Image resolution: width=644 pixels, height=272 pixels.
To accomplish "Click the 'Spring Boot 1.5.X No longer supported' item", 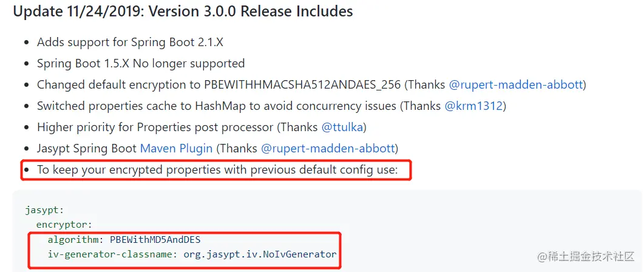I will coord(141,64).
